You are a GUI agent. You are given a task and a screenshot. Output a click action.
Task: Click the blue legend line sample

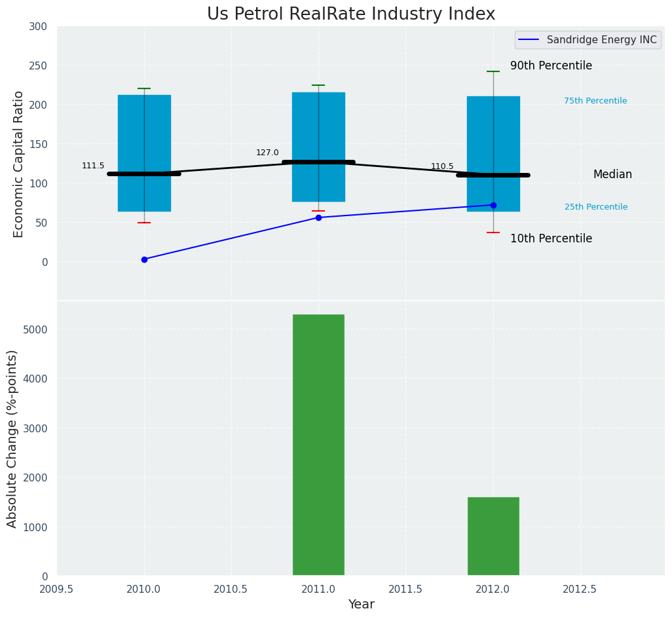click(530, 40)
